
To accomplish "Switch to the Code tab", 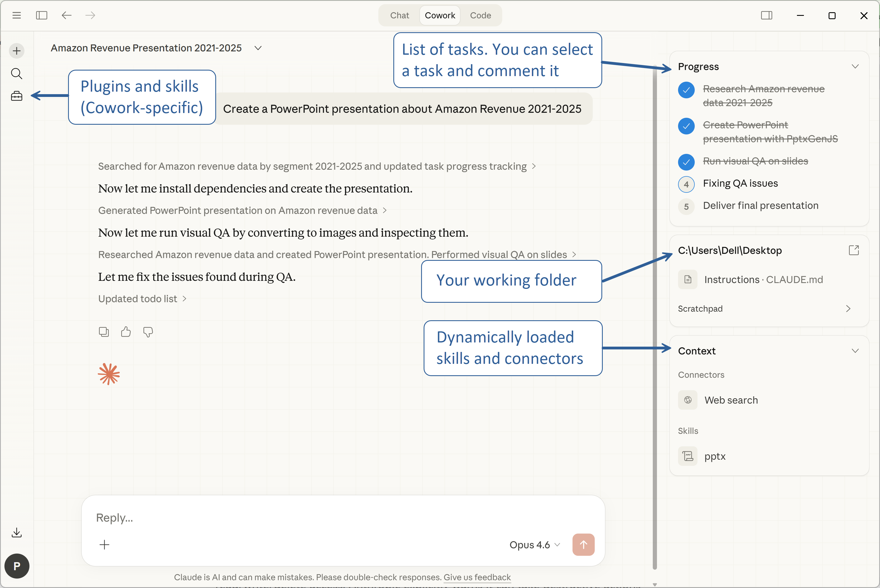I will [480, 15].
